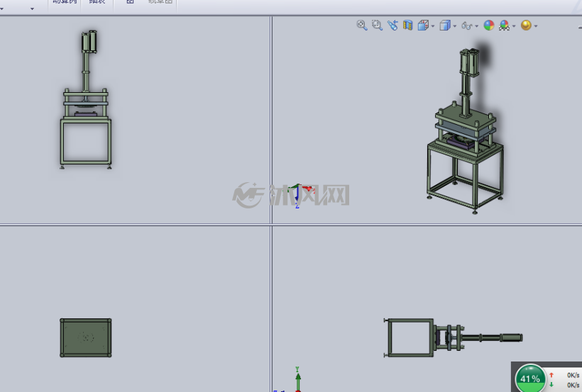
Task: Open the View Orientation dropdown arrow
Action: pos(433,26)
